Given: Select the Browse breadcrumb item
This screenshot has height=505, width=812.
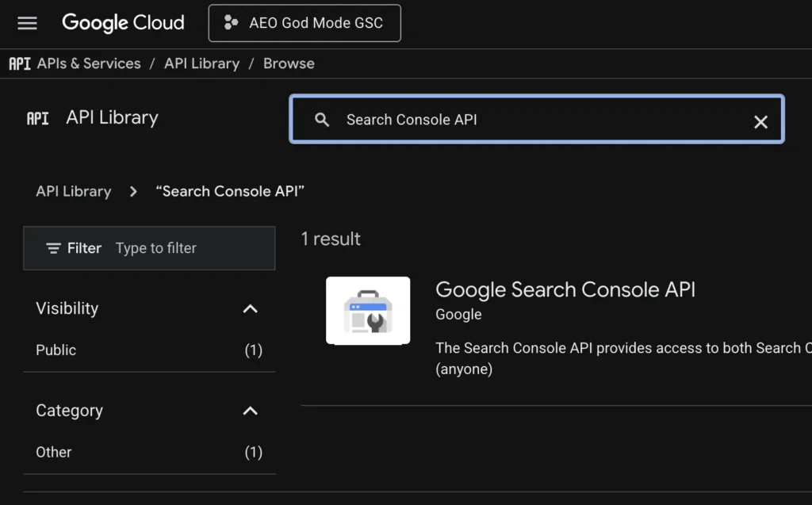Looking at the screenshot, I should click(289, 63).
